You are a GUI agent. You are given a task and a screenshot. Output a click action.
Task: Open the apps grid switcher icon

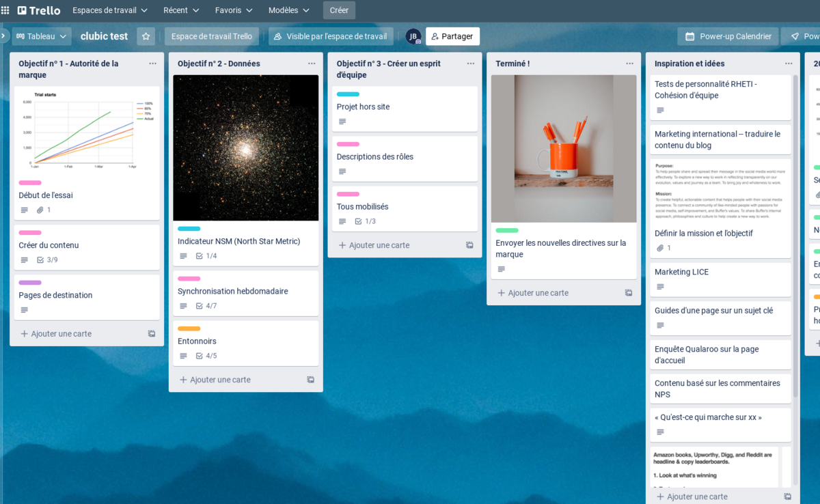5,10
